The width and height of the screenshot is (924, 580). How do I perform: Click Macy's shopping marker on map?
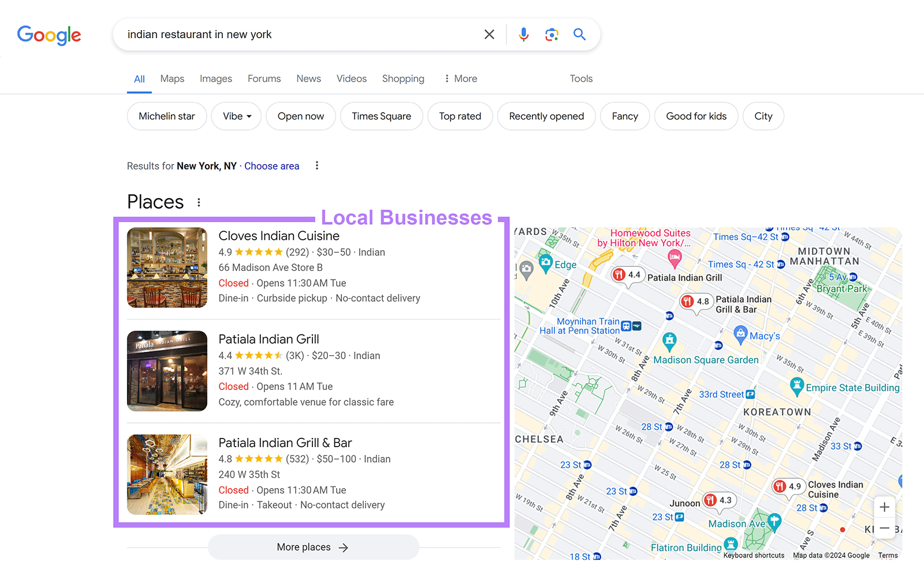(x=740, y=333)
